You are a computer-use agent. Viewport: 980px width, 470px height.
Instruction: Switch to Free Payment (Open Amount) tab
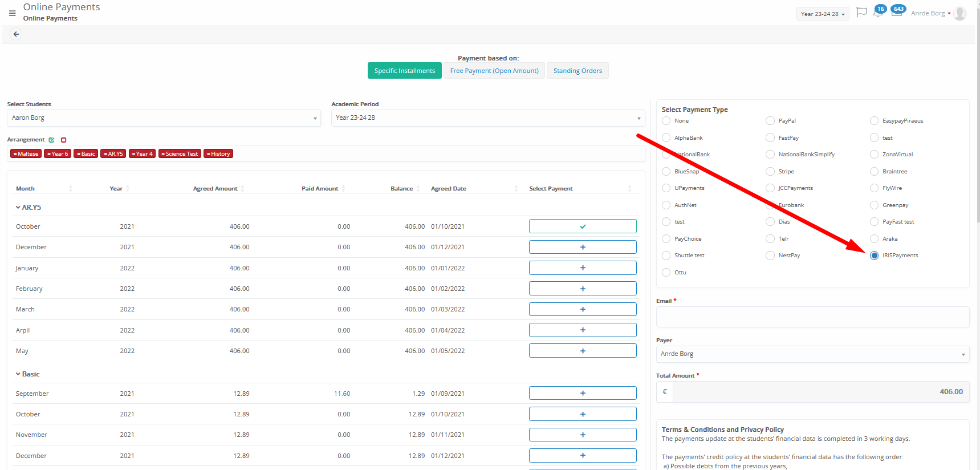(x=494, y=71)
